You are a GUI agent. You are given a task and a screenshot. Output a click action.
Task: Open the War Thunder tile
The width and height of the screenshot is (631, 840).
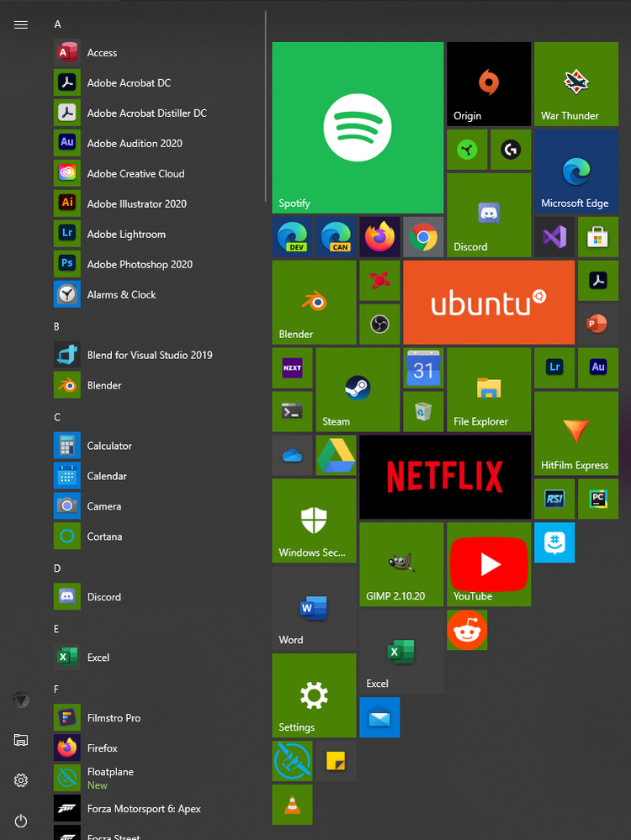tap(576, 84)
